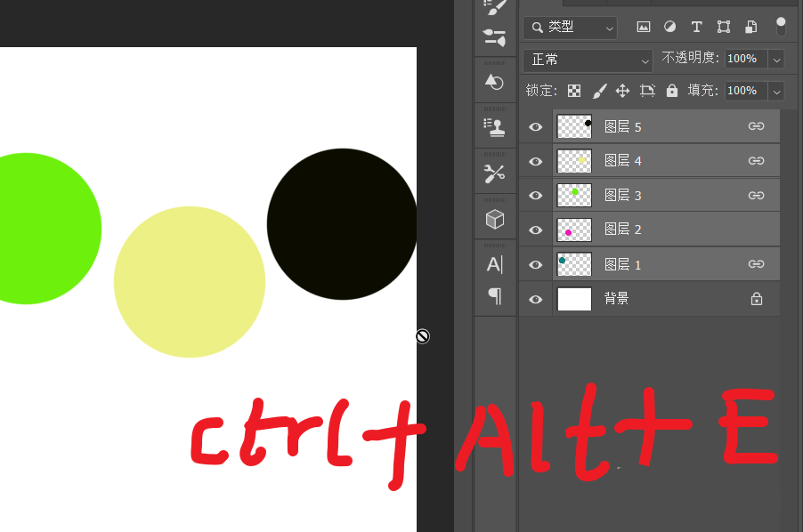803x532 pixels.
Task: Filter layers by text type
Action: click(x=697, y=28)
